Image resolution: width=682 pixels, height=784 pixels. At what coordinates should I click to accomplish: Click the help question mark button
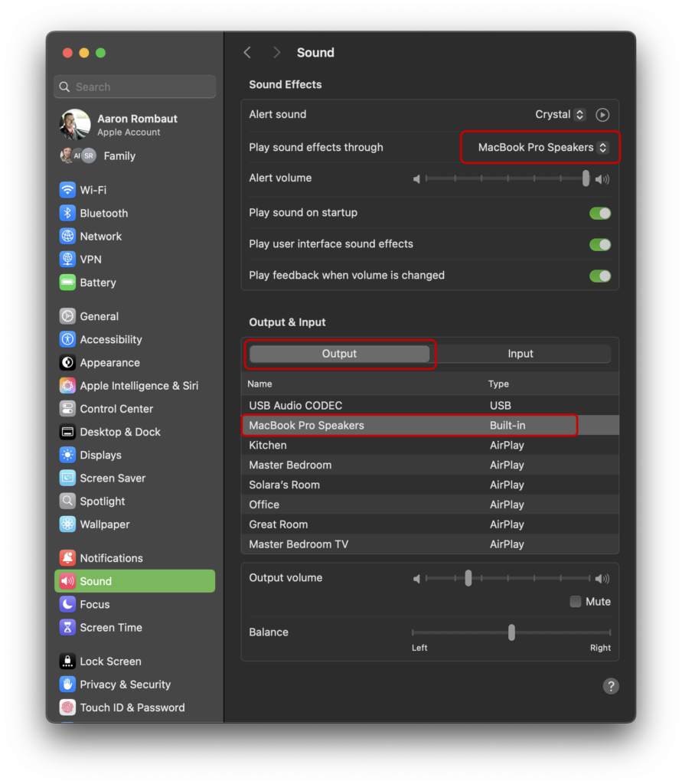coord(610,686)
